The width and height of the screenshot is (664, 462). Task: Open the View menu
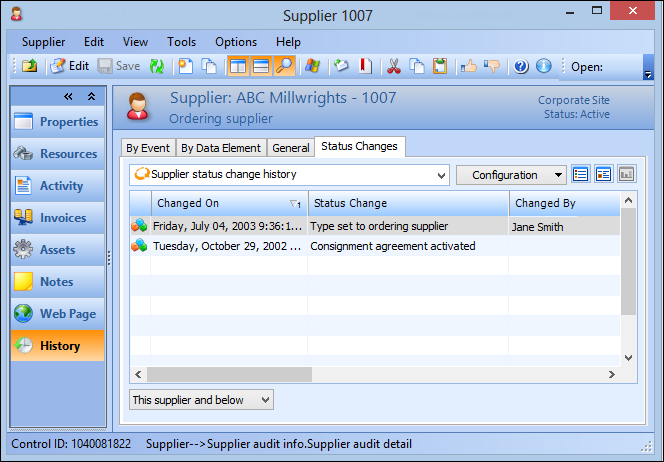click(x=135, y=42)
